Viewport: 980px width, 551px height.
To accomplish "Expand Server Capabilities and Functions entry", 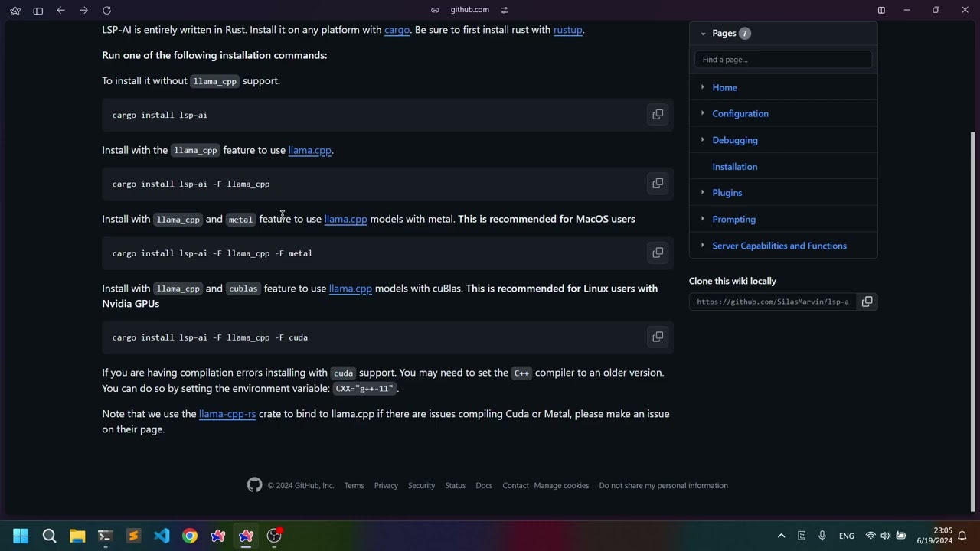I will (702, 246).
